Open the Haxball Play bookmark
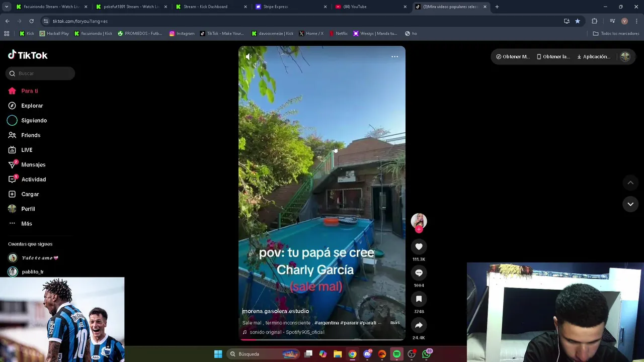Viewport: 644px width, 362px height. (54, 34)
